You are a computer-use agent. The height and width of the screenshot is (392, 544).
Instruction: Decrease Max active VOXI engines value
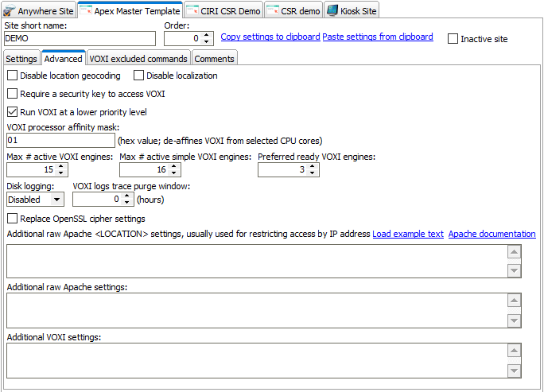click(62, 173)
